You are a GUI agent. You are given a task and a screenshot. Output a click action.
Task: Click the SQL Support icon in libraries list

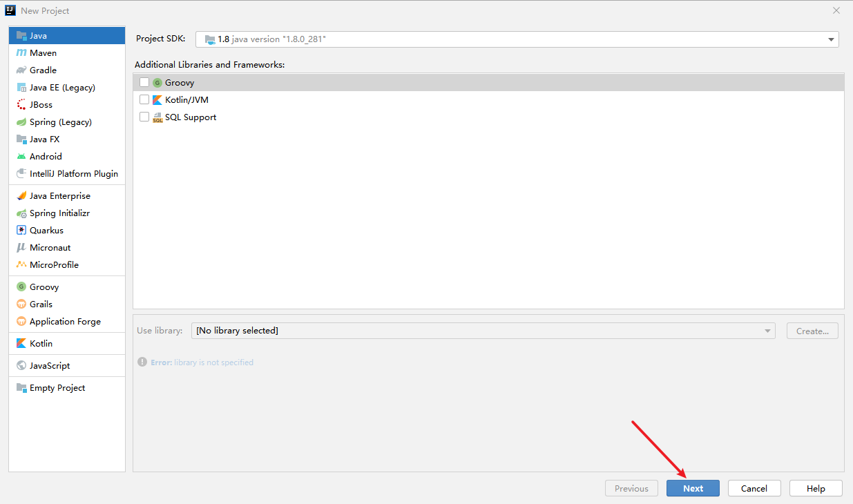[157, 117]
